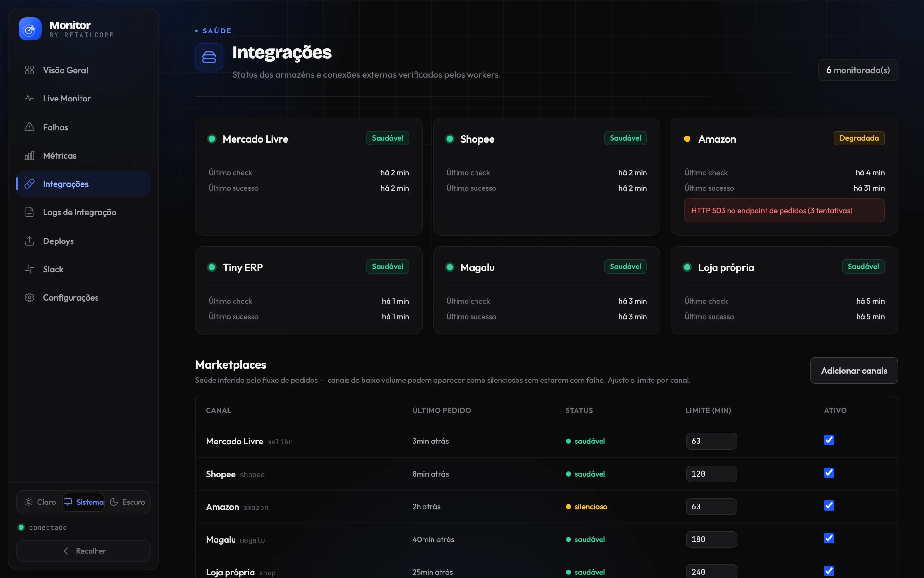
Task: Click the Integrações link icon in sidebar
Action: [30, 184]
